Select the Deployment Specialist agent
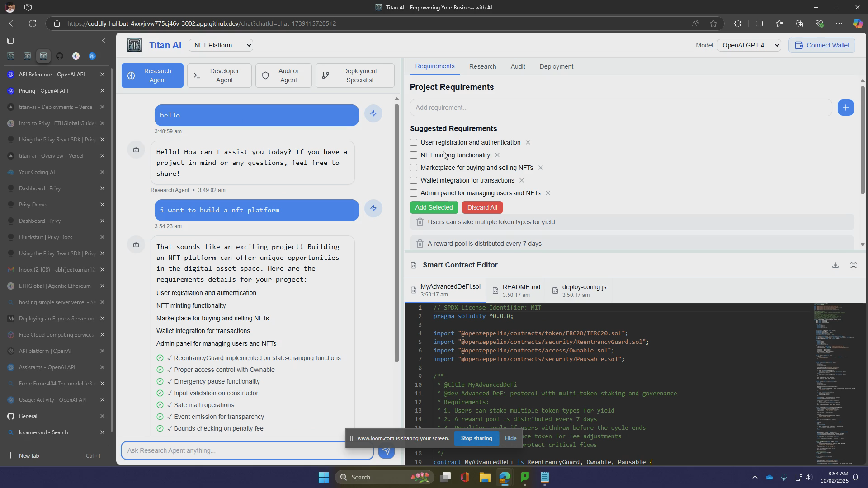 click(x=355, y=75)
